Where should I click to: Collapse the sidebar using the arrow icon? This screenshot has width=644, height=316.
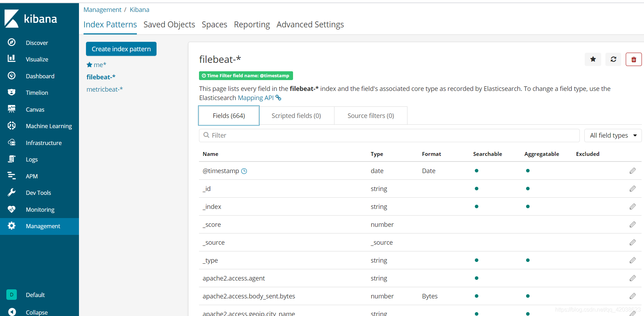pos(12,312)
